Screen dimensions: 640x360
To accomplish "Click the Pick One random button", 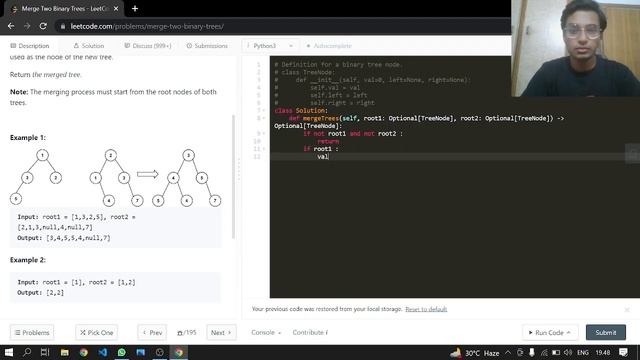I will 97,333.
